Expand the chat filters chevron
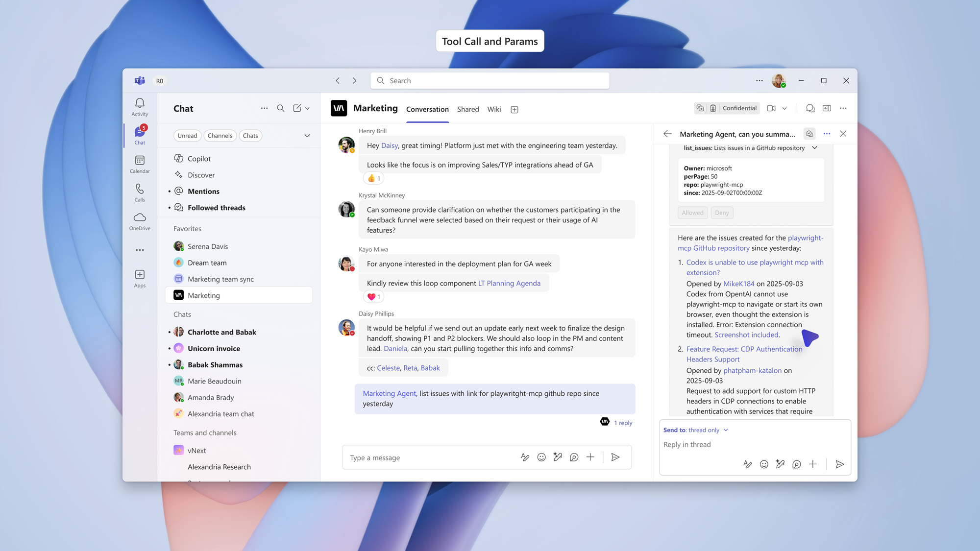 pos(307,136)
